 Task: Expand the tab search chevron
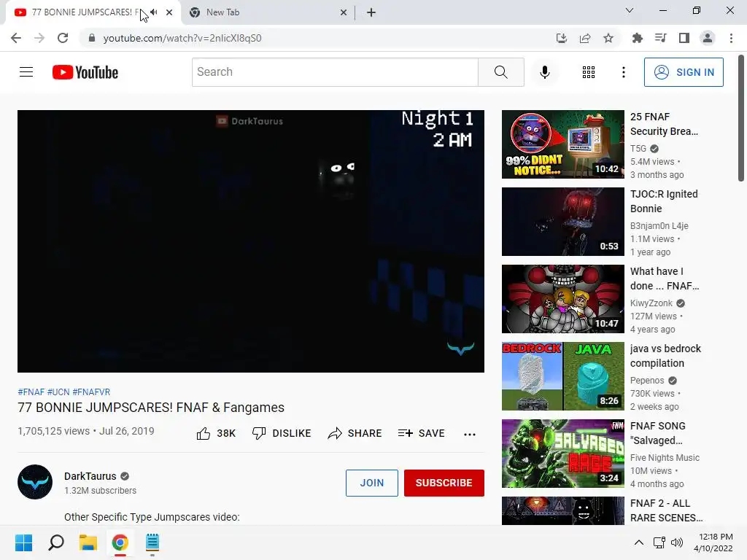click(629, 10)
